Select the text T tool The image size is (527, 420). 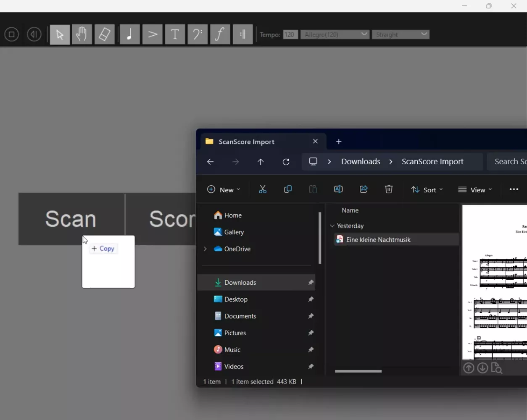(x=175, y=34)
